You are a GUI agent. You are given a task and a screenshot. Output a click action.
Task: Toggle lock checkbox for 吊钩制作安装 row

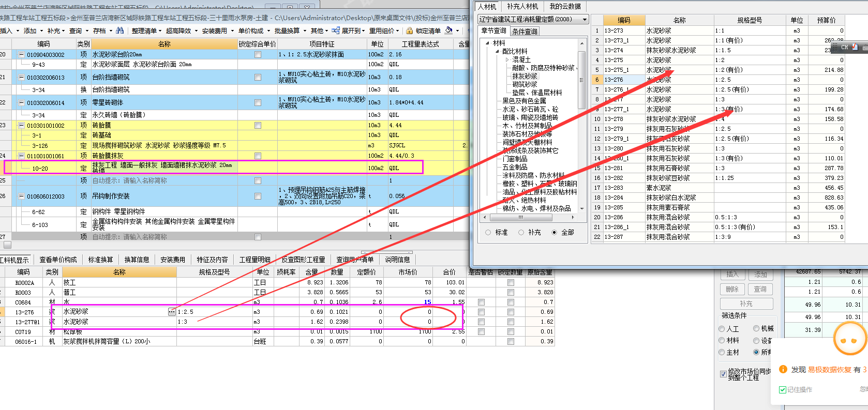click(258, 196)
